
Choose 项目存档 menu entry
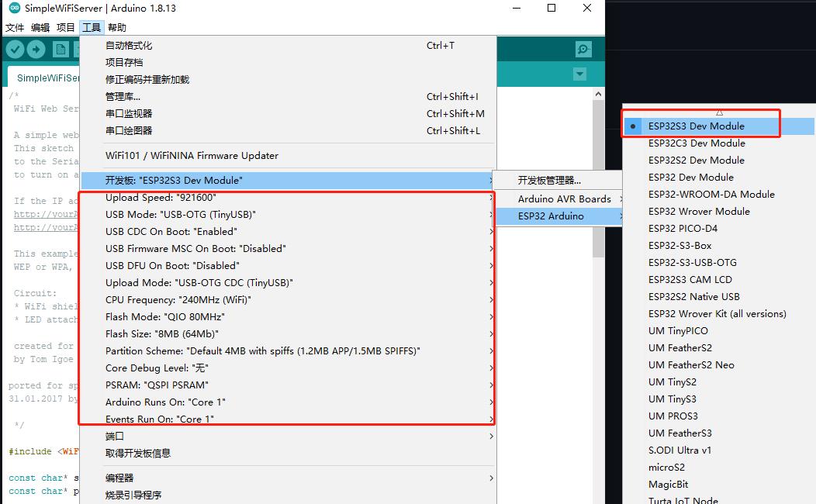tap(288, 62)
